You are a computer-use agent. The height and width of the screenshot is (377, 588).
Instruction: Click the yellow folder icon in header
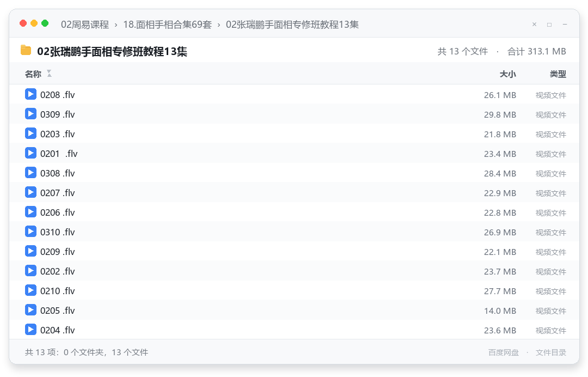tap(26, 50)
